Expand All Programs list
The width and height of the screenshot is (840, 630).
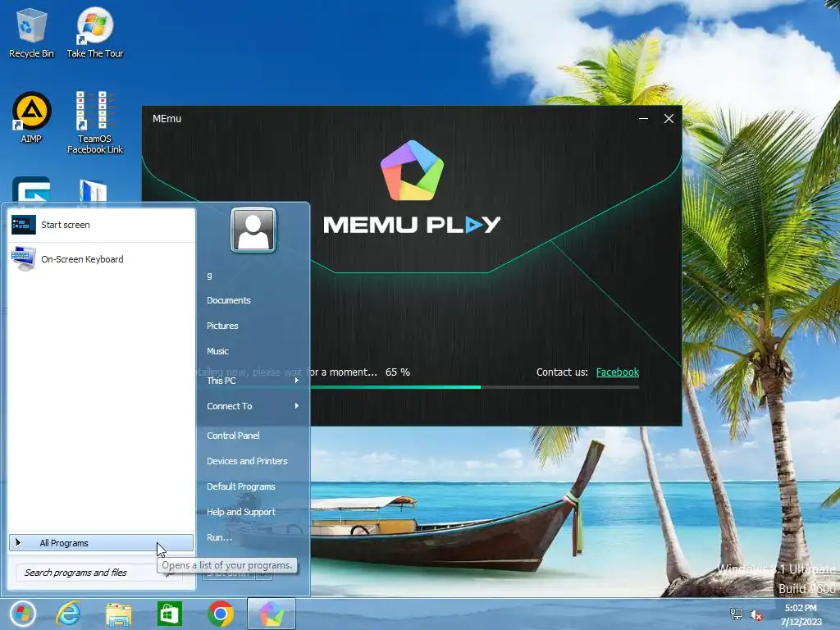tap(101, 543)
